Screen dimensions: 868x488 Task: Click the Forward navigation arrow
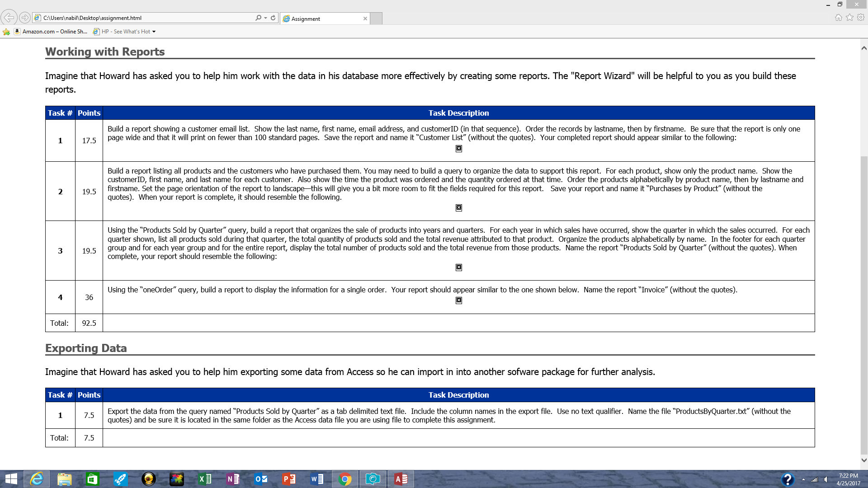(x=25, y=18)
